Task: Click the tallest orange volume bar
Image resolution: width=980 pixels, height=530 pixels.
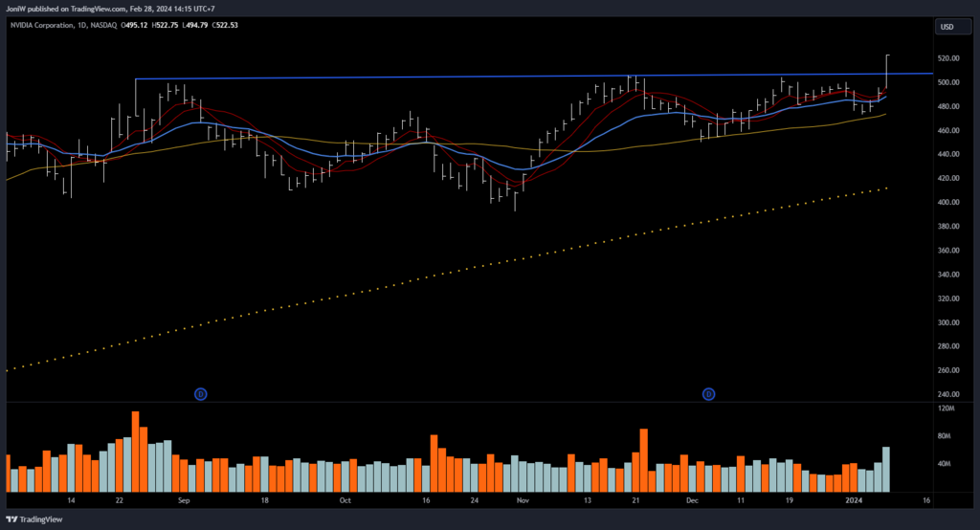Action: (136, 453)
